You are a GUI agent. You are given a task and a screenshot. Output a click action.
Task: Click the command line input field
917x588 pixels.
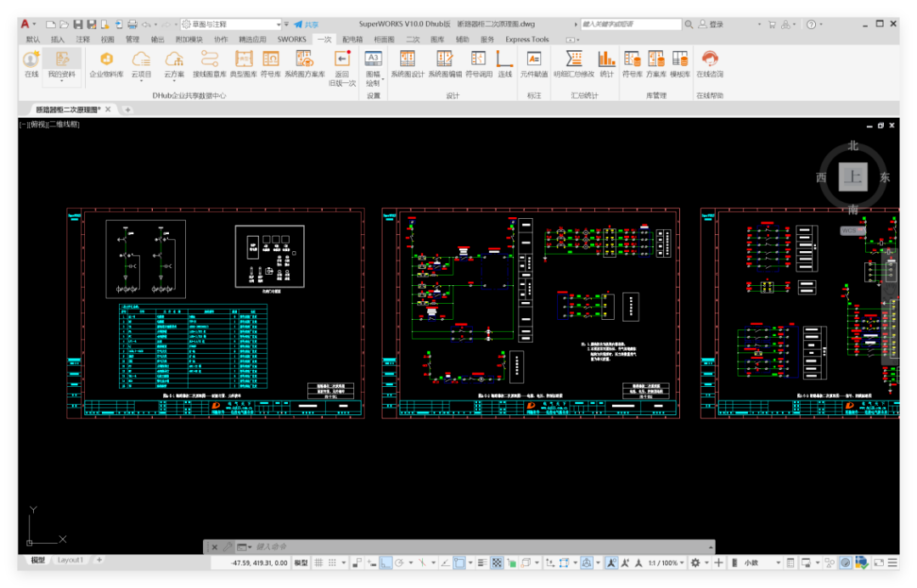point(475,547)
